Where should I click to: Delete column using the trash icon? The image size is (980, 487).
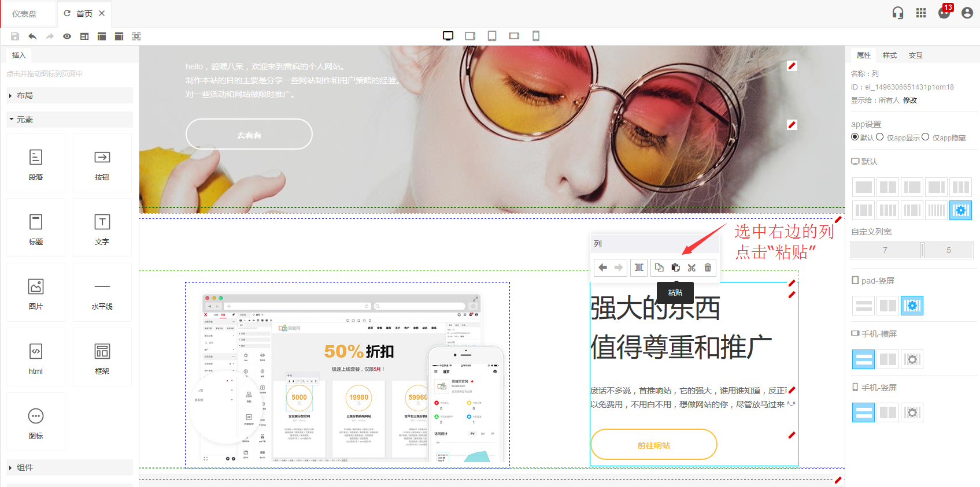coord(708,267)
